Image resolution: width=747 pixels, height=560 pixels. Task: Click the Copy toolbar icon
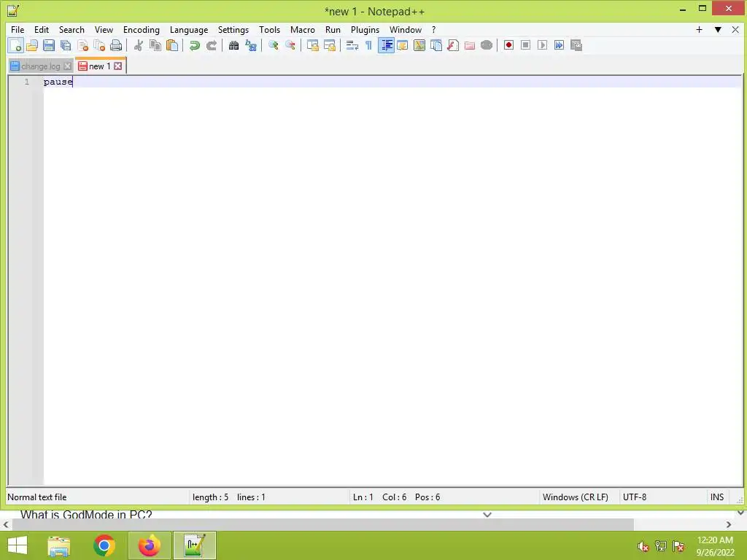point(155,45)
